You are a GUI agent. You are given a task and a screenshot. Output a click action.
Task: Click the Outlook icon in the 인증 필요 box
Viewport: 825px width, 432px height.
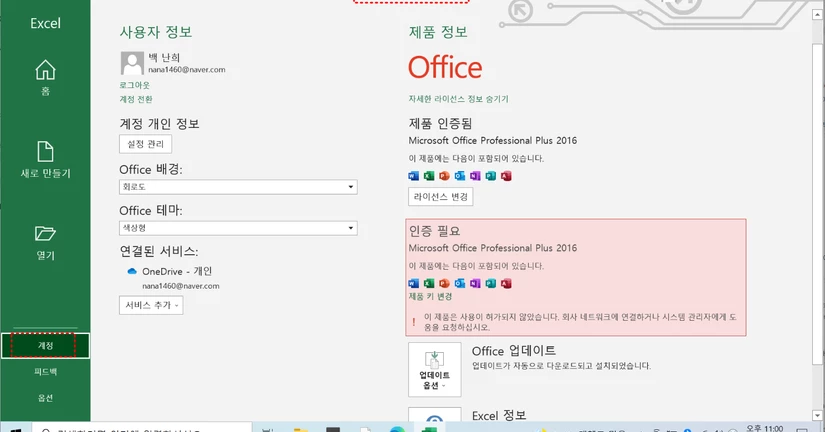460,284
